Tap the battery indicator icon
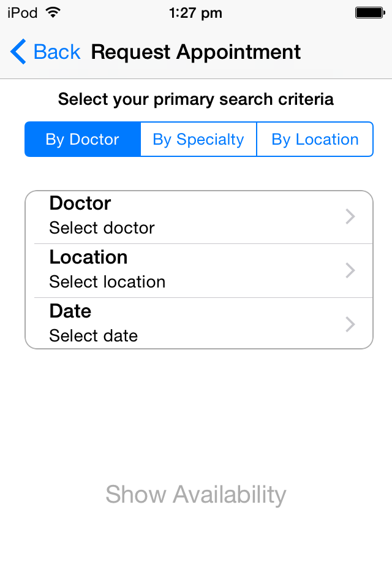The width and height of the screenshot is (392, 564). point(369,12)
